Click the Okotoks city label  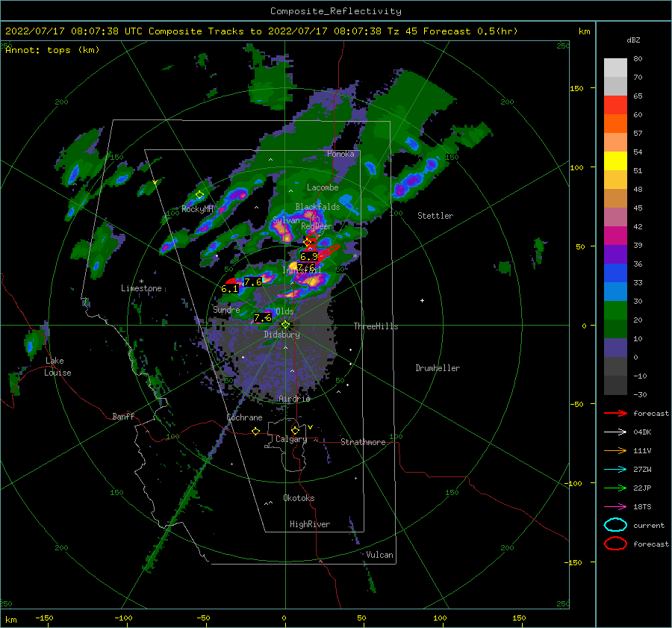(299, 498)
